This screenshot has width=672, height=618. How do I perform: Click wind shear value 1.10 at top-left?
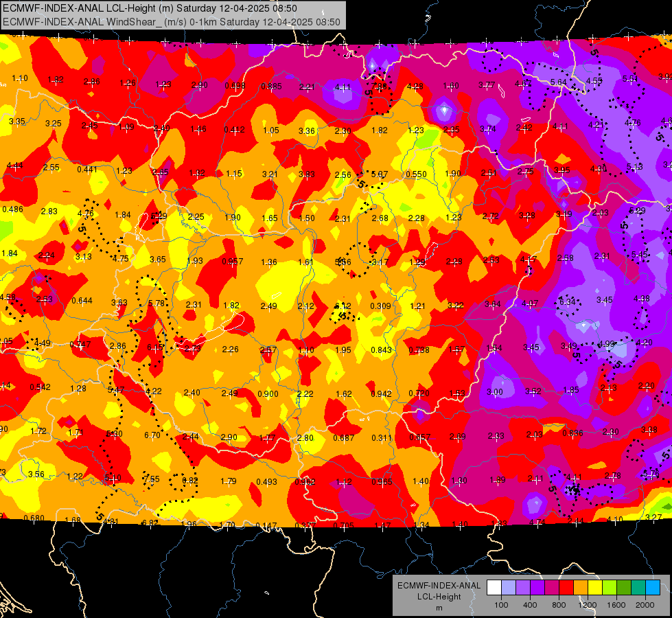click(x=20, y=78)
